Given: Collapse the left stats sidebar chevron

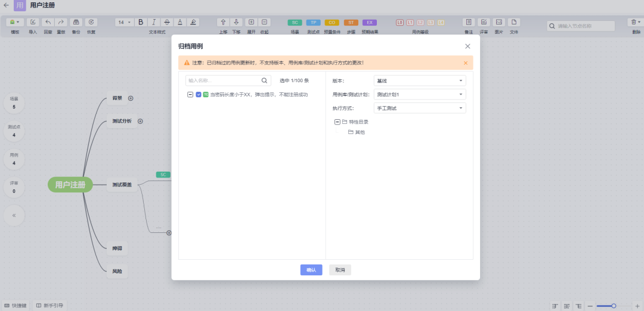Looking at the screenshot, I should [14, 215].
